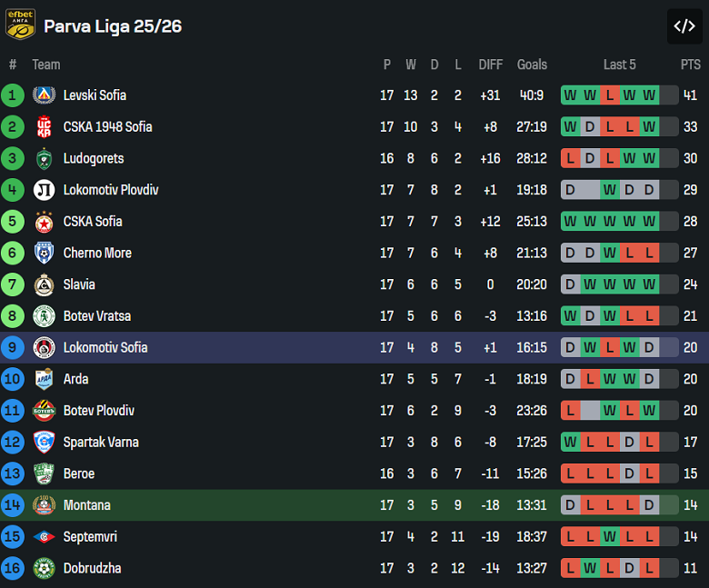Select Spartak Varna team name
This screenshot has height=588, width=709.
[x=101, y=442]
